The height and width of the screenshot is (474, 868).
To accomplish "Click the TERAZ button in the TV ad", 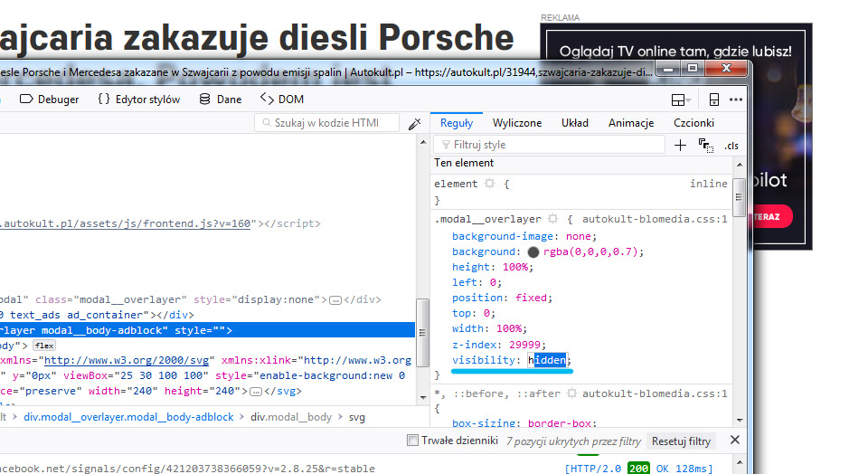I will [771, 216].
